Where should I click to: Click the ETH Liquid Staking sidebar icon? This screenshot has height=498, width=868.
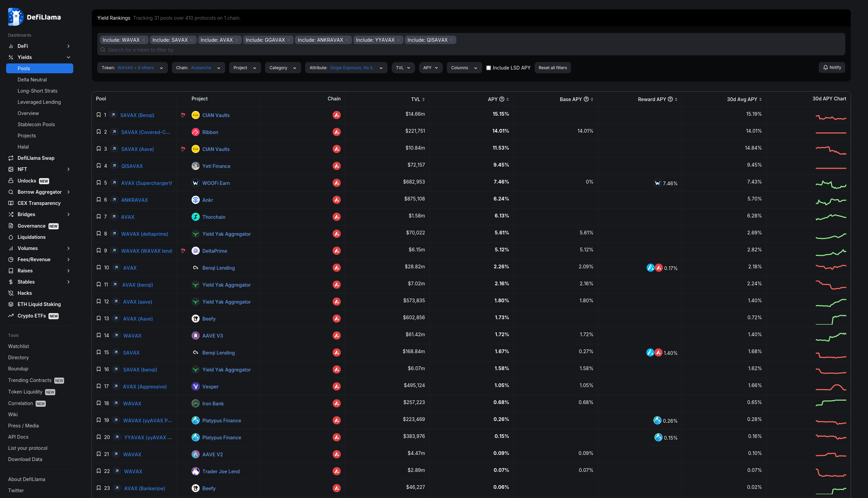click(11, 305)
